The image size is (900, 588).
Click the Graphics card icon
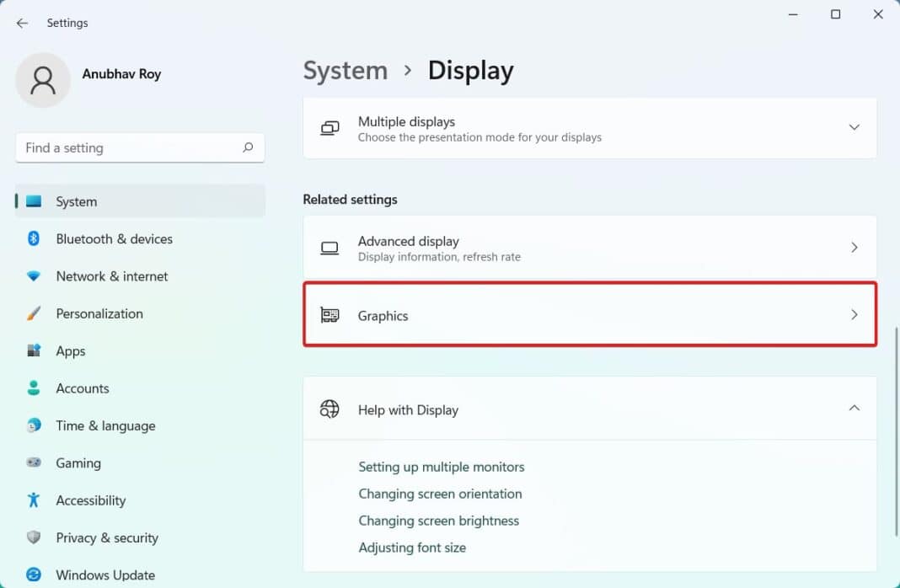pos(329,315)
